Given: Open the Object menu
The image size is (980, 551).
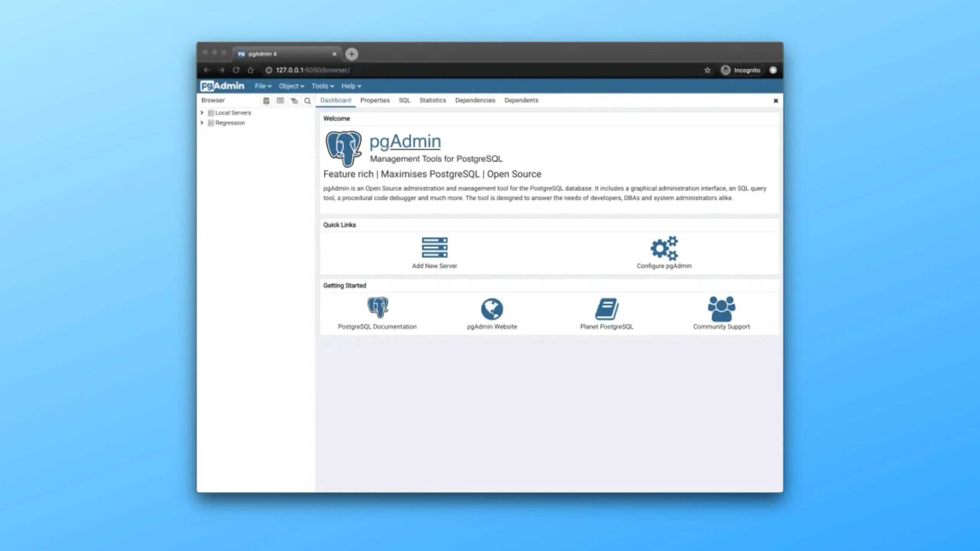Looking at the screenshot, I should click(x=291, y=86).
